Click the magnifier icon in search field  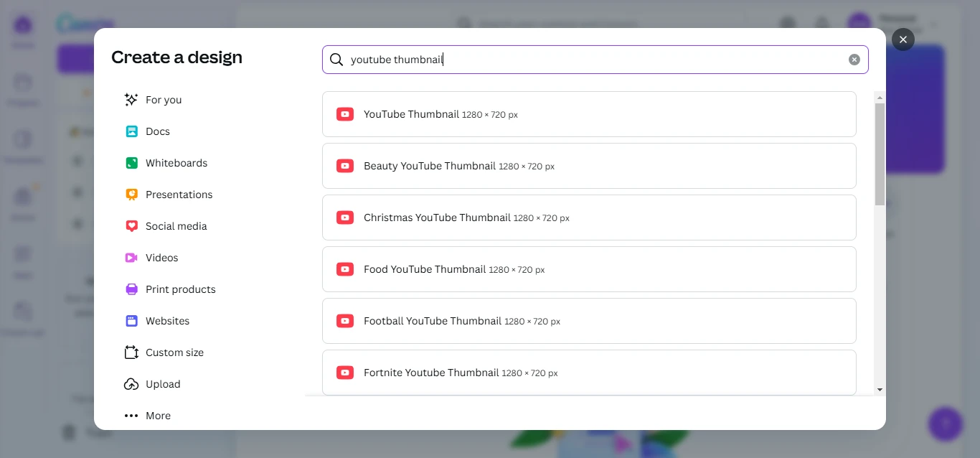336,60
